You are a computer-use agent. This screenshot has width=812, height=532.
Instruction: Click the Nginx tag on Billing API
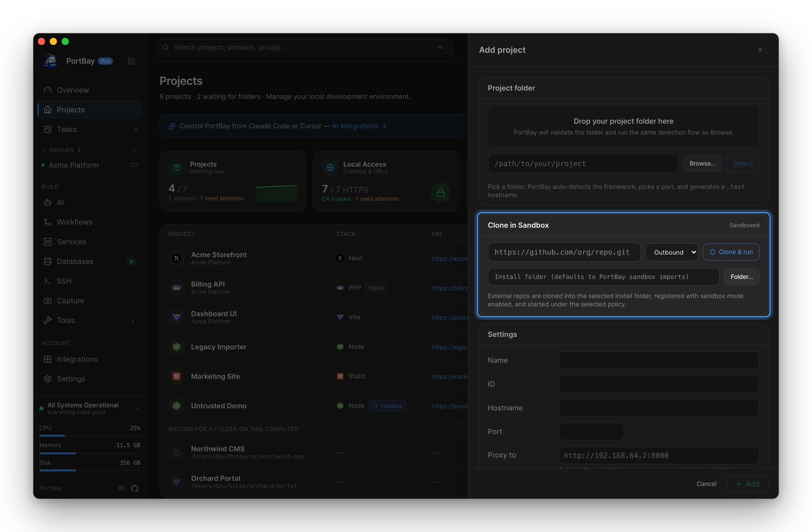(x=376, y=288)
